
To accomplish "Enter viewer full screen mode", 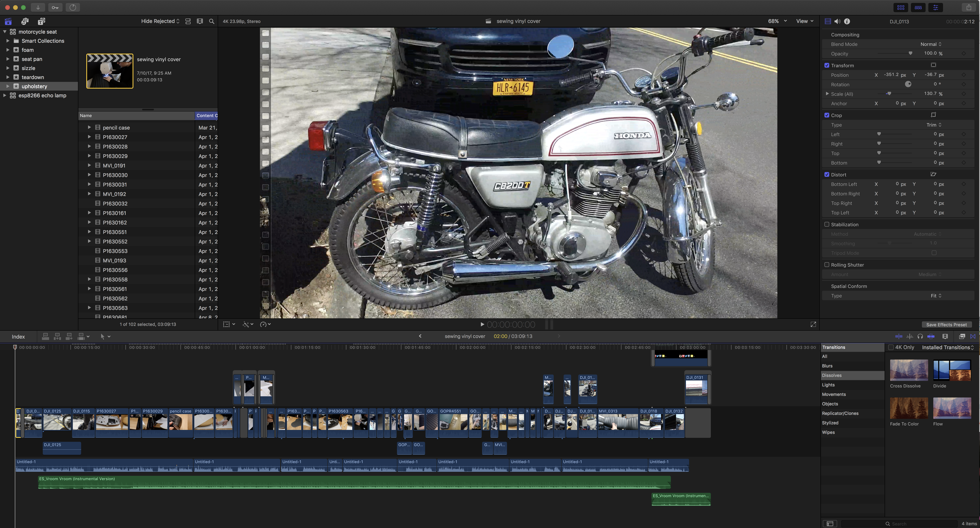I will (813, 324).
